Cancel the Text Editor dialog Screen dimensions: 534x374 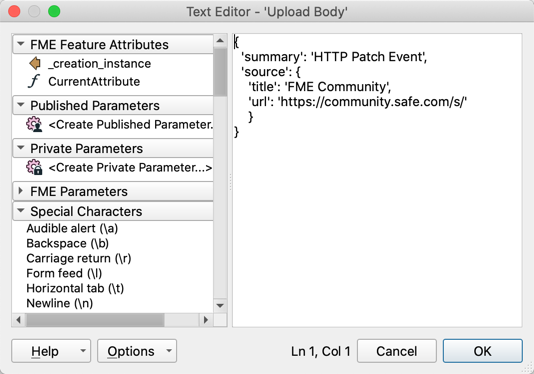(x=397, y=351)
